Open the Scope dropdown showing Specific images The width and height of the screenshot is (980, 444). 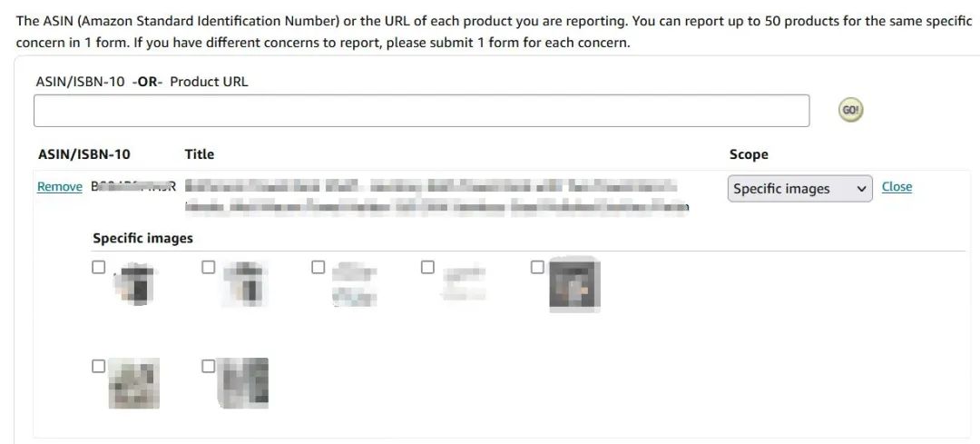tap(799, 189)
